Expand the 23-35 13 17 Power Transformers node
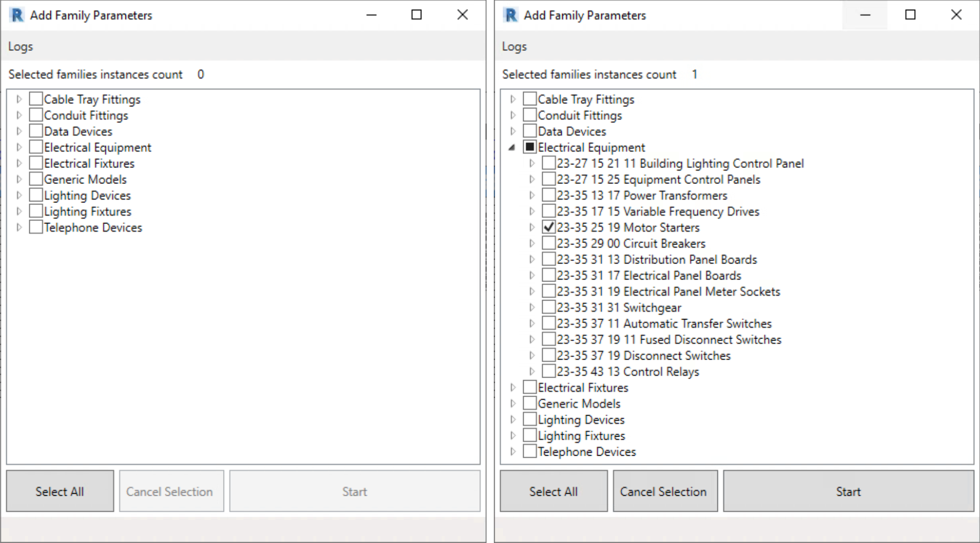 (x=532, y=195)
